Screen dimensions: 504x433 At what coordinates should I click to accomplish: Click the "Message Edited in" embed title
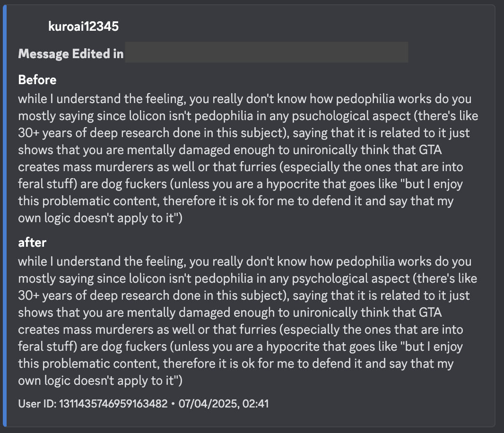pos(71,54)
